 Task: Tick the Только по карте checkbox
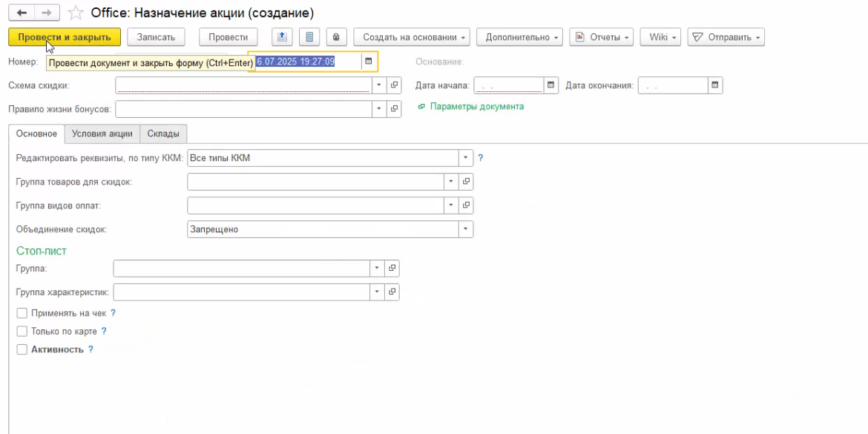point(22,332)
